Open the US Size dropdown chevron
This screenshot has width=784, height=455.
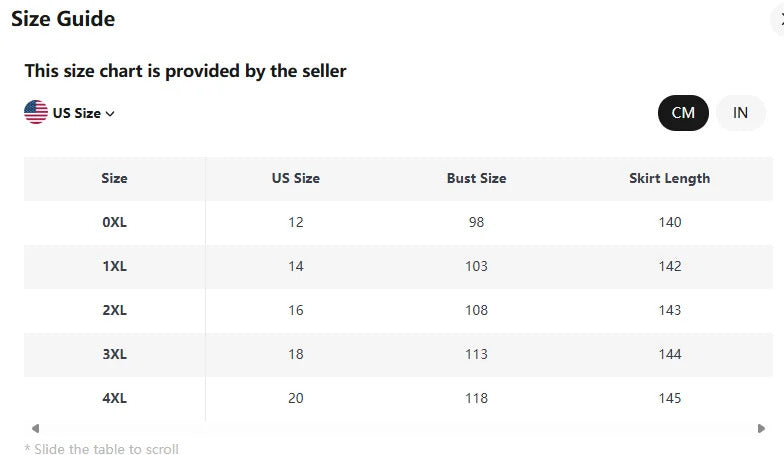pos(110,114)
